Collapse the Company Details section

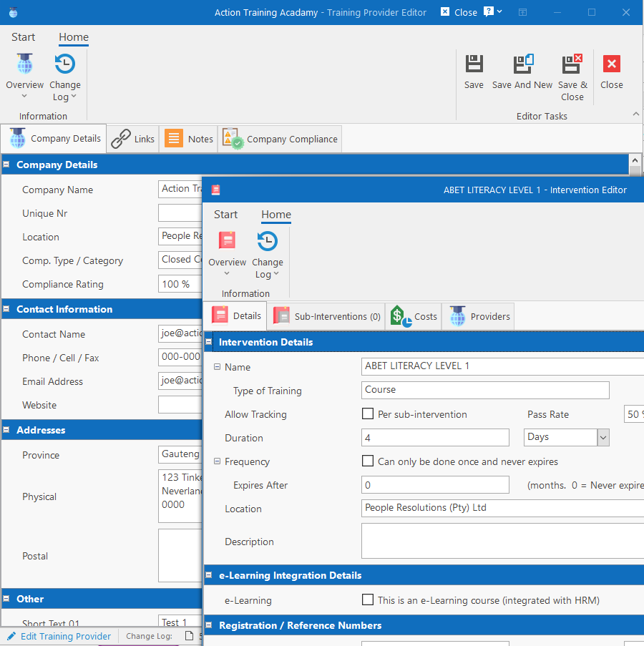[6, 165]
